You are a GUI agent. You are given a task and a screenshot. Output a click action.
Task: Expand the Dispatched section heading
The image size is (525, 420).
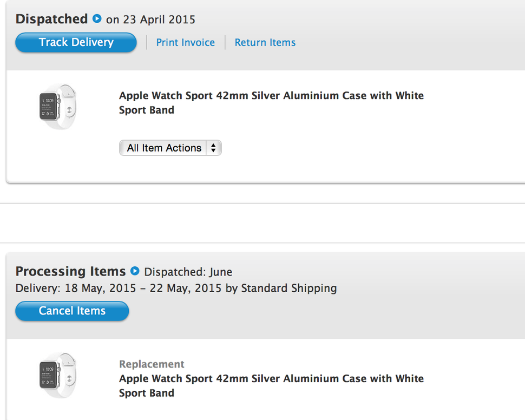tap(51, 19)
